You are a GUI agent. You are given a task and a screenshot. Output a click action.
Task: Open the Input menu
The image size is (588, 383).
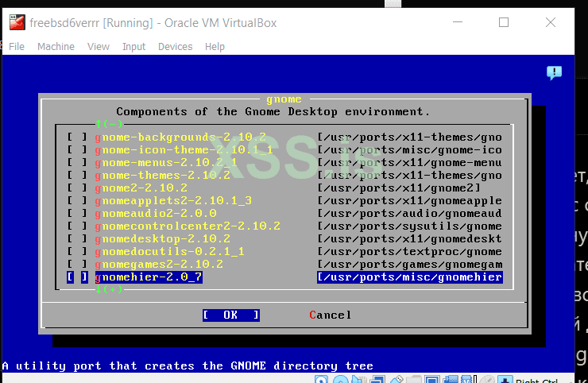click(x=133, y=47)
